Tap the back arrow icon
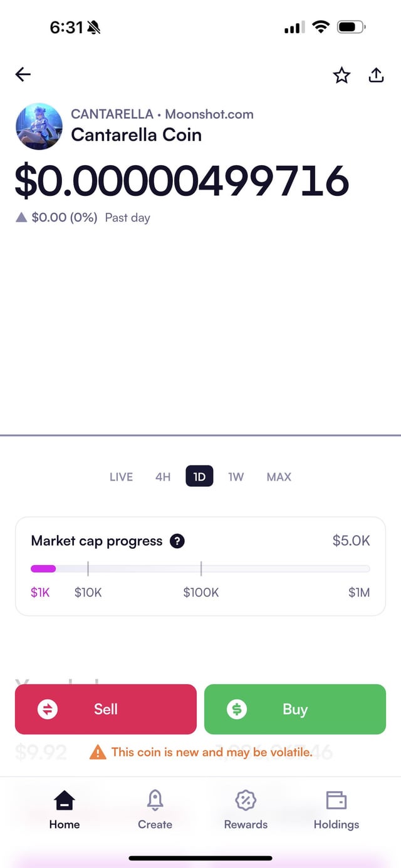The width and height of the screenshot is (401, 868). [23, 74]
